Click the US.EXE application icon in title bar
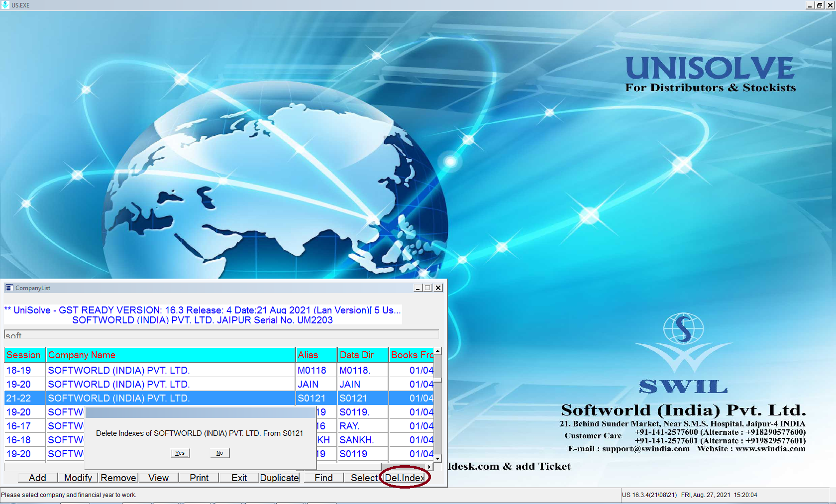Screen dimensions: 836x504 click(5, 5)
